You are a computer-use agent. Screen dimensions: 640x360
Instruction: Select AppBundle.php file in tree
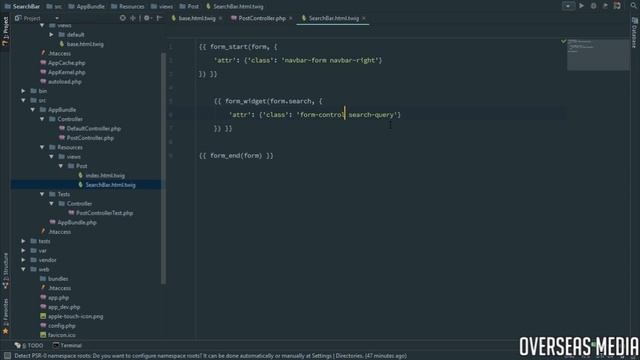click(x=73, y=222)
